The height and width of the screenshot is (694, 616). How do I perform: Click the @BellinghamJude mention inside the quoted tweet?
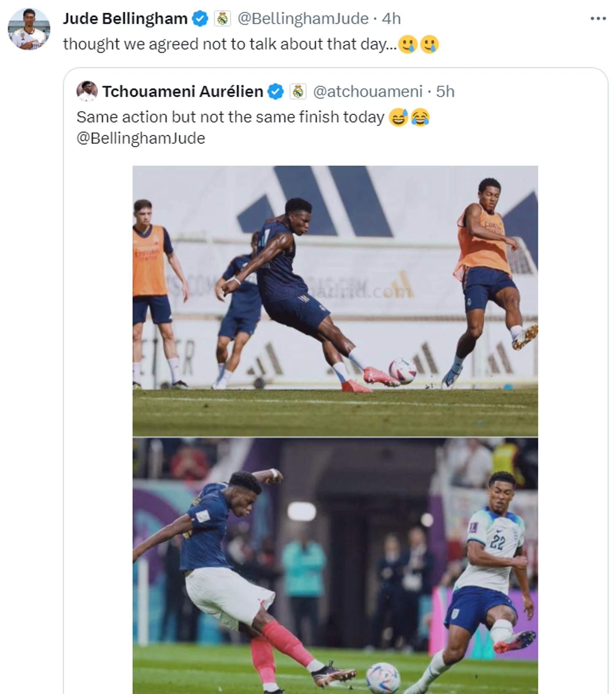pyautogui.click(x=141, y=138)
